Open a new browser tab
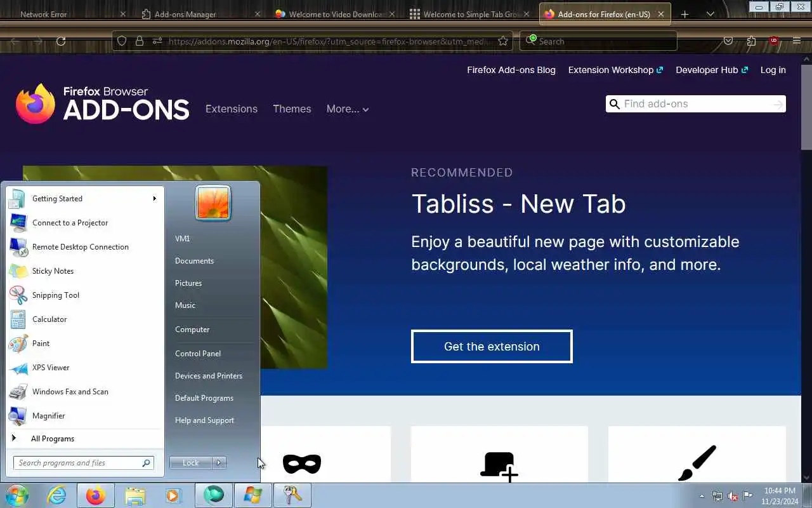Image resolution: width=812 pixels, height=508 pixels. 684,14
